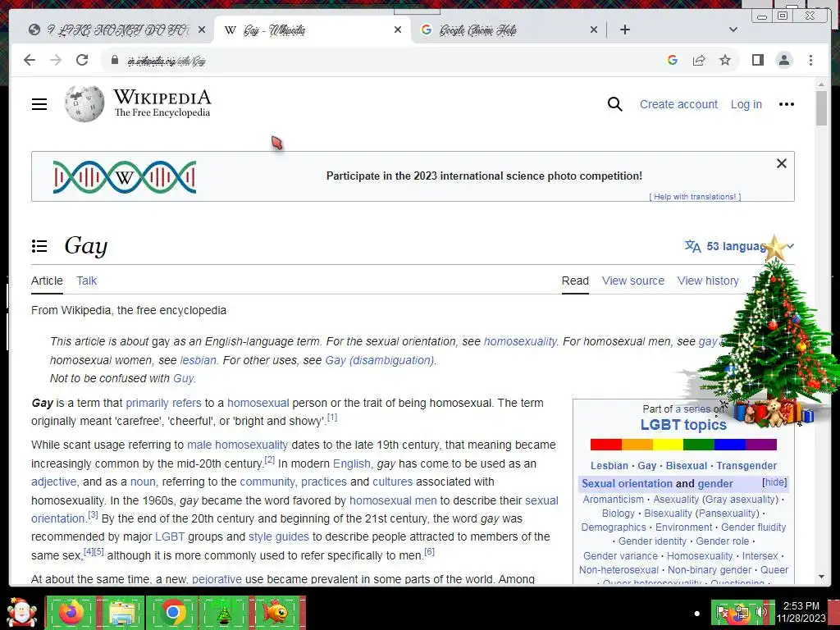Click the primarily refers link

(x=163, y=403)
